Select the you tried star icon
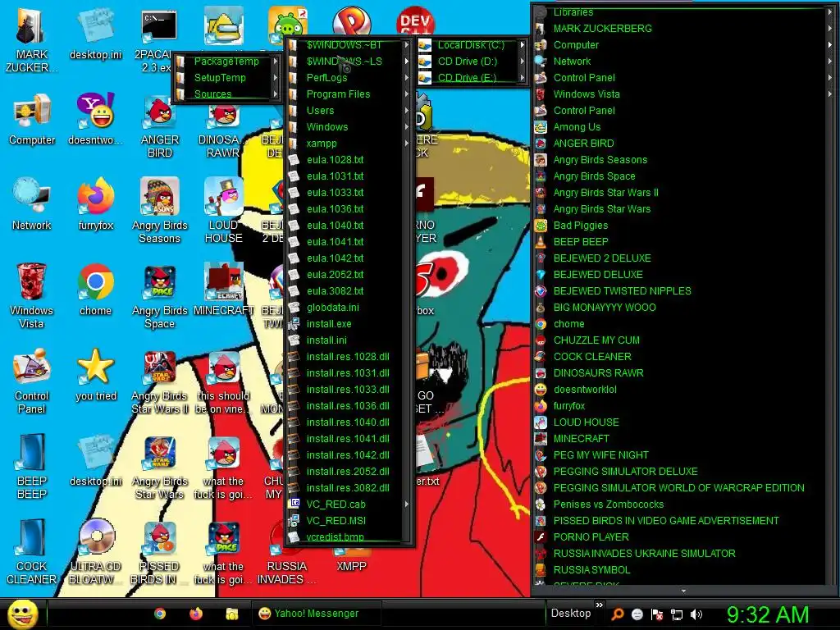This screenshot has width=840, height=630. [x=96, y=374]
